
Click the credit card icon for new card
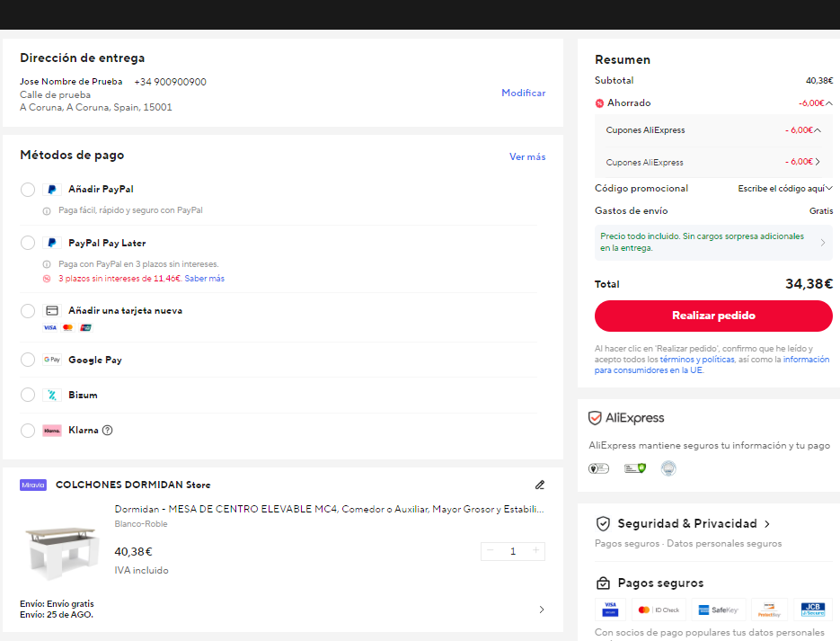point(52,311)
